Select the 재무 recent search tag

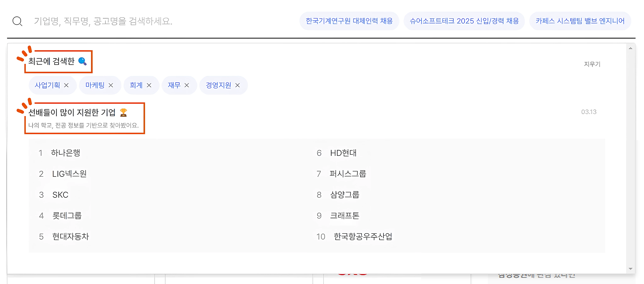174,85
